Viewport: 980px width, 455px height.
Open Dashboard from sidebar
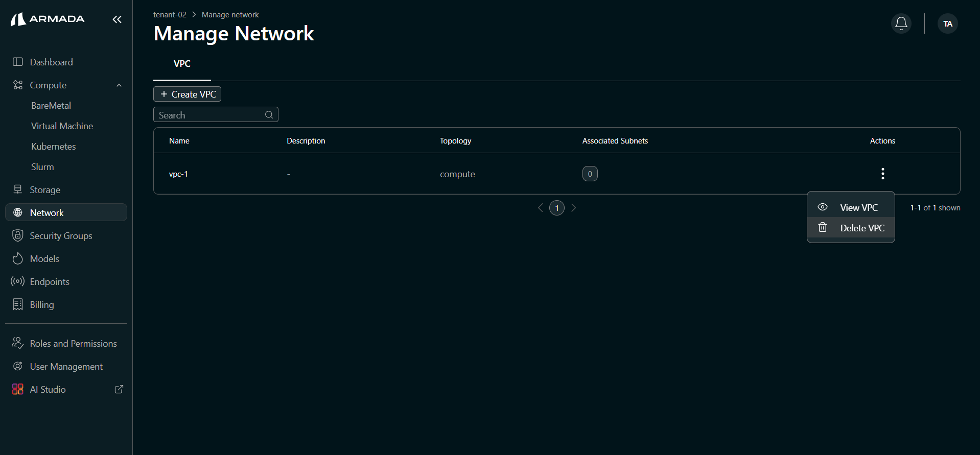click(x=66, y=62)
